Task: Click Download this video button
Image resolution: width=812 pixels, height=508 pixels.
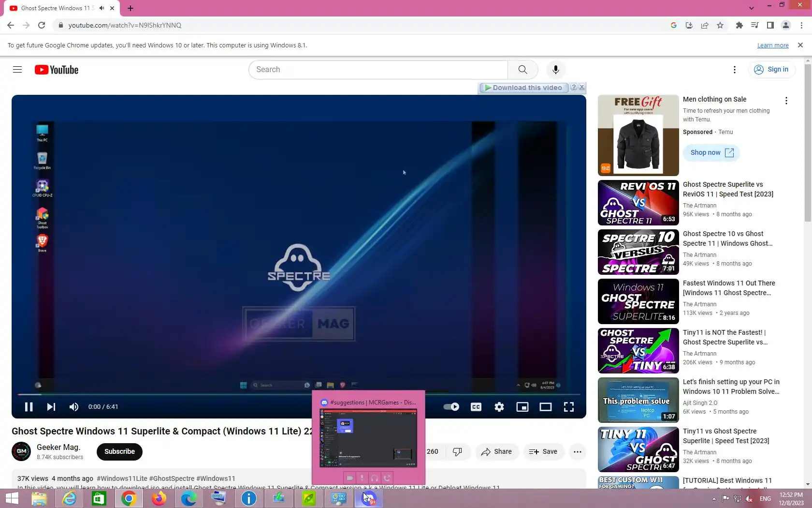Action: point(523,88)
